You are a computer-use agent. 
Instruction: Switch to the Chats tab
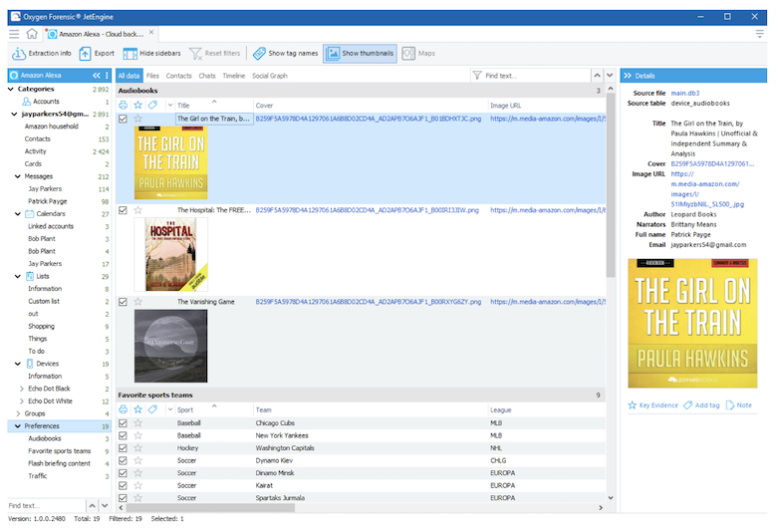[207, 76]
